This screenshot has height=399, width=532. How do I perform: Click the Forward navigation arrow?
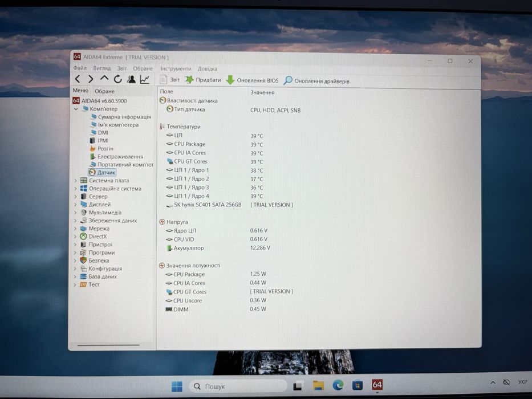tap(91, 79)
